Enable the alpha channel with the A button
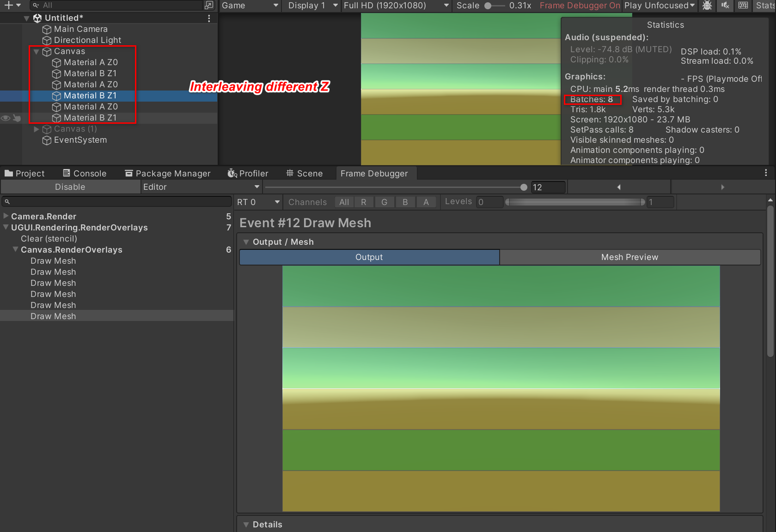 tap(426, 202)
